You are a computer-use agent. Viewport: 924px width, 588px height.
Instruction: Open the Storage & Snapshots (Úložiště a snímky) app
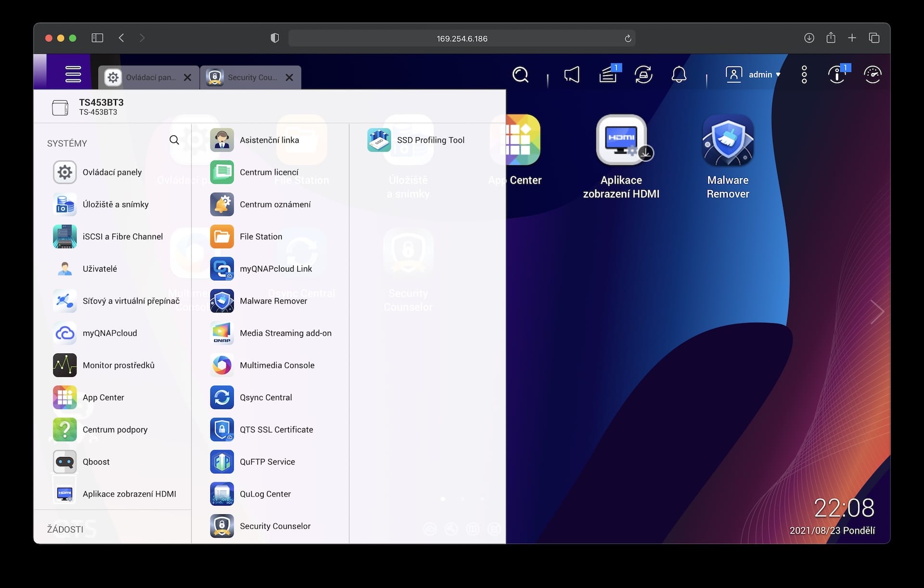pyautogui.click(x=115, y=205)
